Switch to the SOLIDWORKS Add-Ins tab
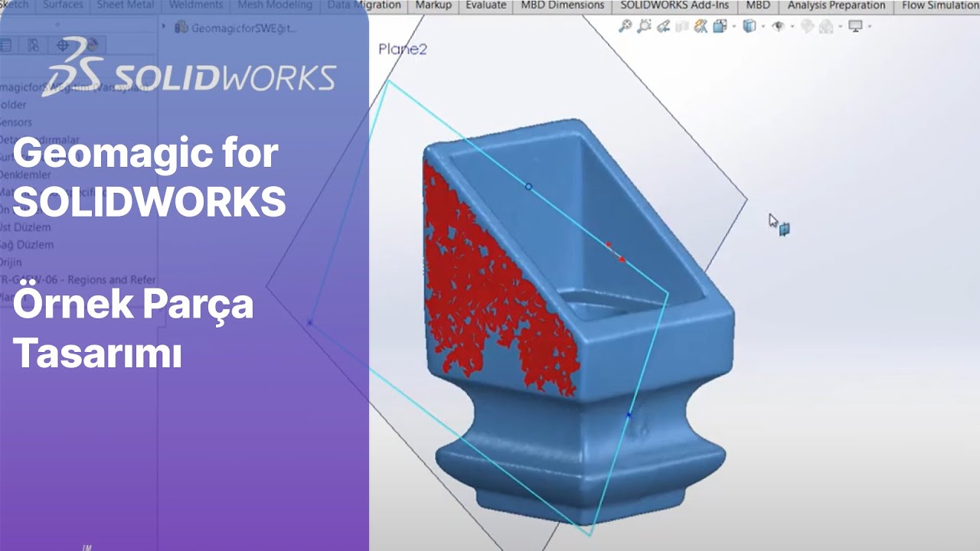 pos(675,5)
